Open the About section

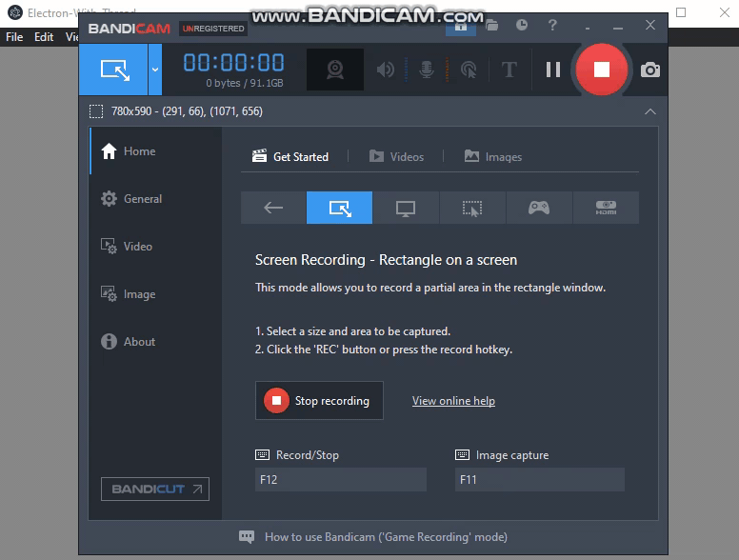155,342
